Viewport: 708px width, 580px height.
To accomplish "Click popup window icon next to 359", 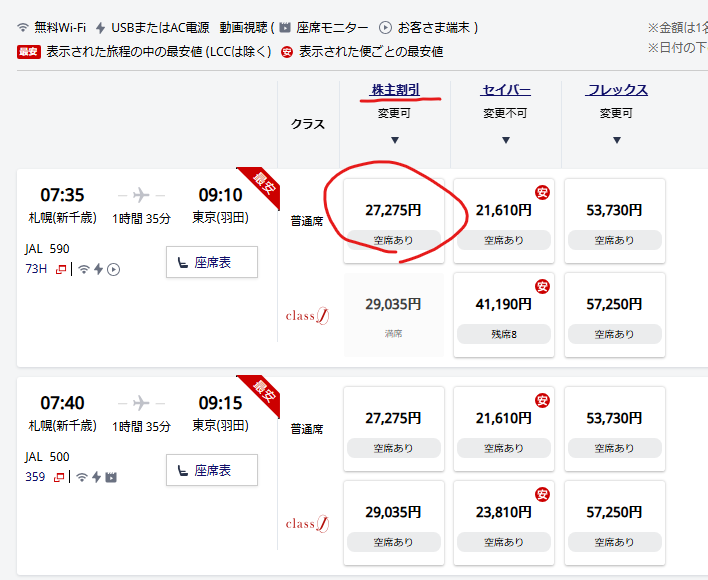I will click(x=59, y=477).
